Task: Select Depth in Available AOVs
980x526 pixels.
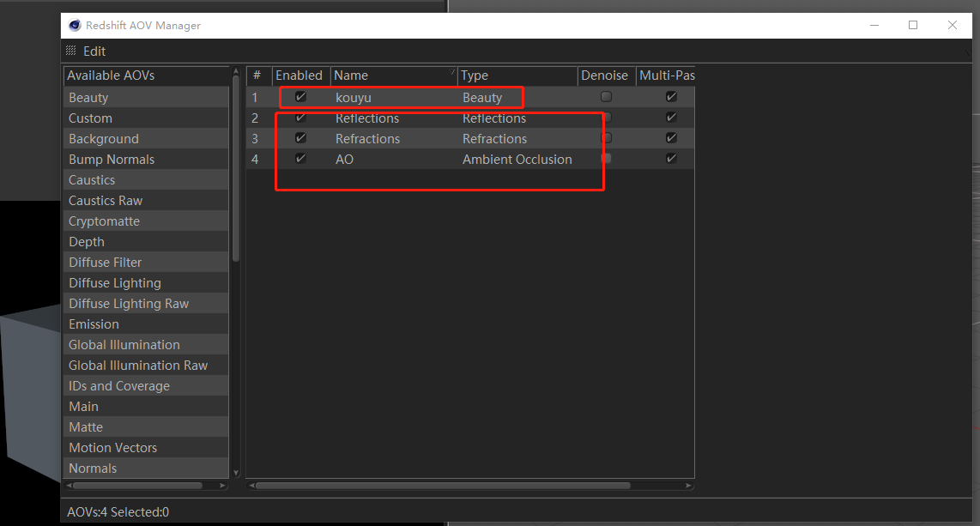Action: coord(146,242)
